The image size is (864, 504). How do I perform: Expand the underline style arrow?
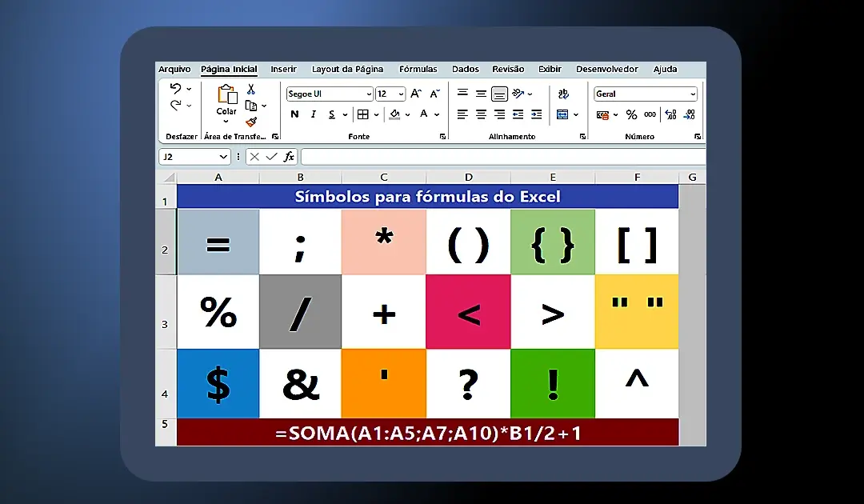[345, 115]
